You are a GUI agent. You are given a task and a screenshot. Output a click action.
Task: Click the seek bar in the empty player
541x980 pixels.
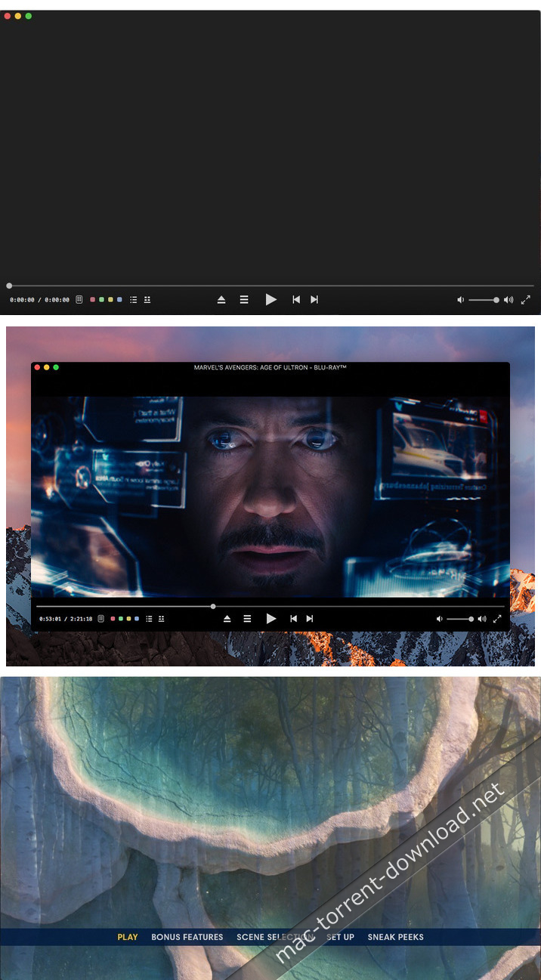pyautogui.click(x=270, y=286)
